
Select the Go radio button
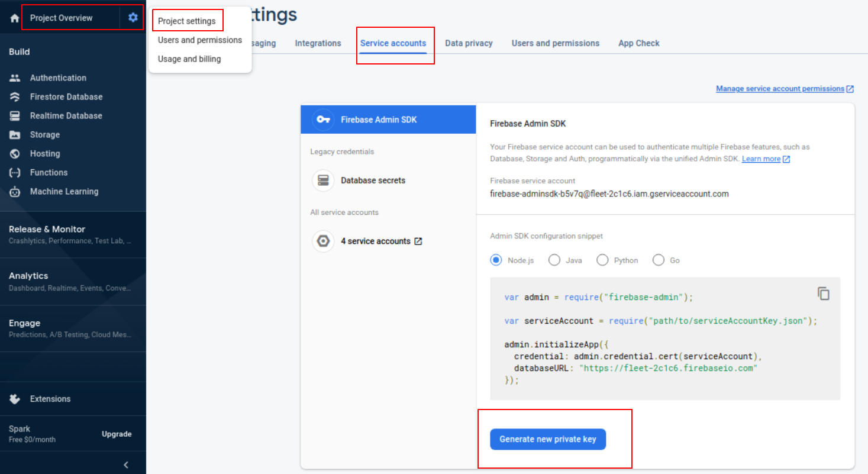pos(659,260)
